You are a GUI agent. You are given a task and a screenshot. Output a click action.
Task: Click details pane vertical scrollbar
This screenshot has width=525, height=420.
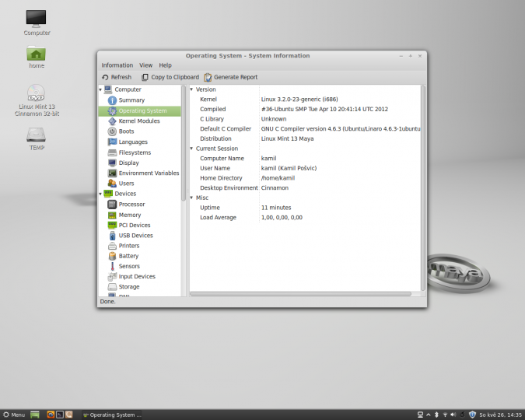(x=423, y=187)
